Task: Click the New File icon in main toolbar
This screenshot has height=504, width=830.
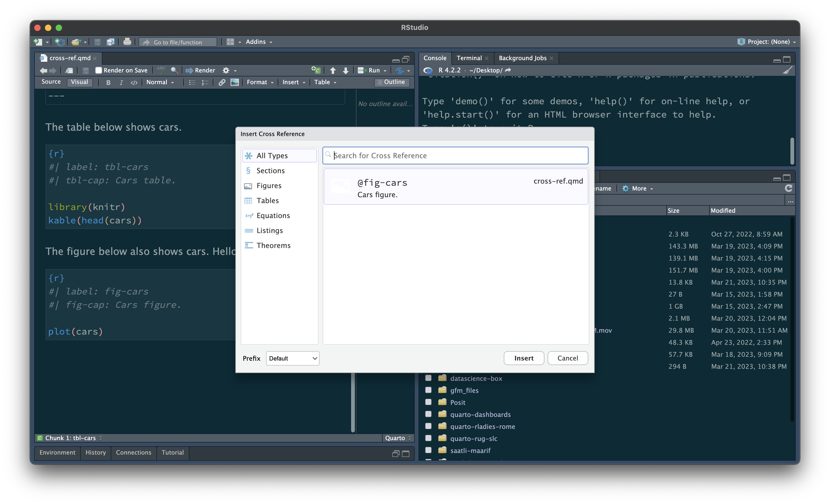Action: (38, 42)
